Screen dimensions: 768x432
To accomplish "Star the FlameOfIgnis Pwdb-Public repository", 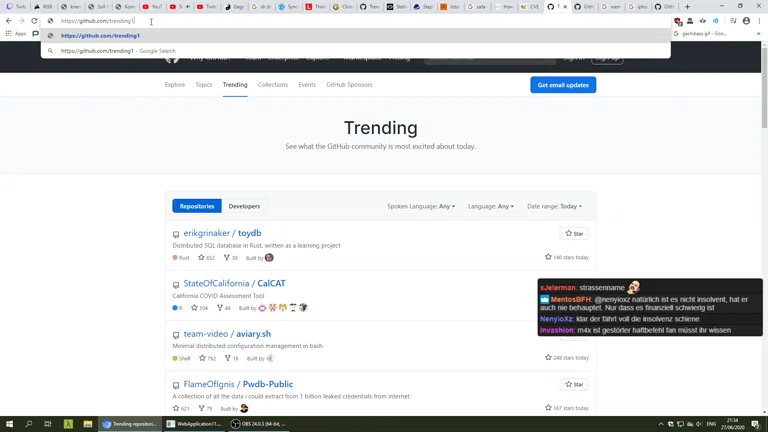I will (574, 384).
